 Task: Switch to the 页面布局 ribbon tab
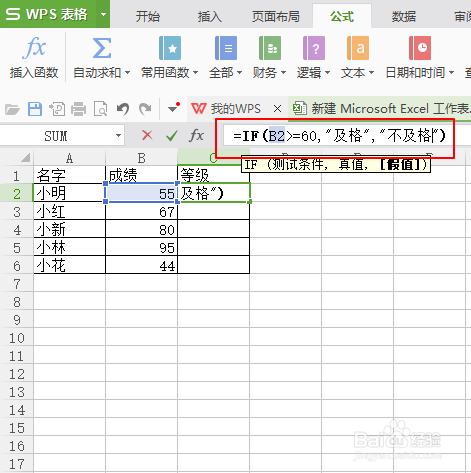[276, 16]
